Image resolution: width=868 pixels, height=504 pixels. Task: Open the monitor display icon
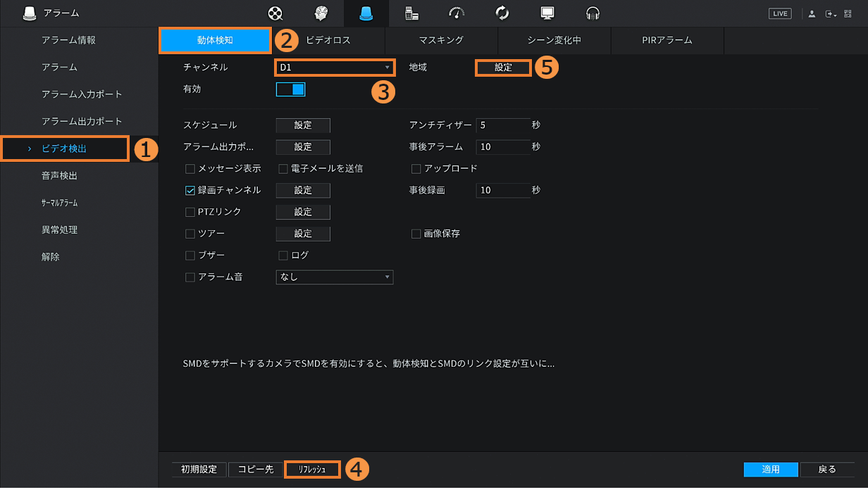click(547, 13)
